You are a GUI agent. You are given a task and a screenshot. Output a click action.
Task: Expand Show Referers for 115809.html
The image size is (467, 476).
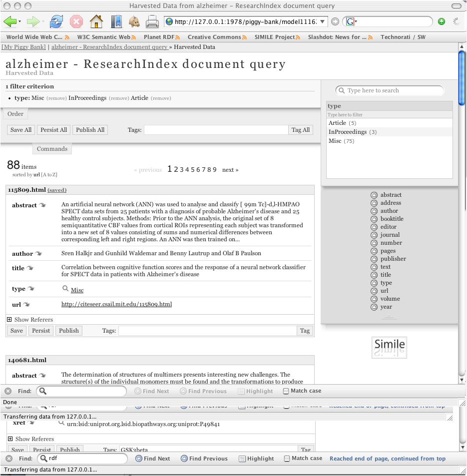pos(9,320)
